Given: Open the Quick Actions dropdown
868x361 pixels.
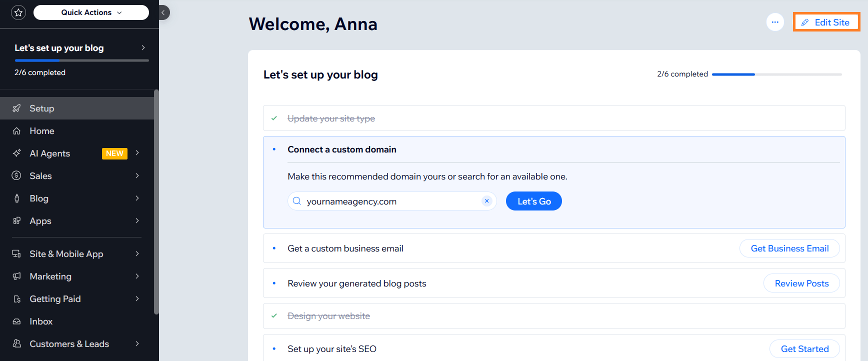Looking at the screenshot, I should point(91,12).
